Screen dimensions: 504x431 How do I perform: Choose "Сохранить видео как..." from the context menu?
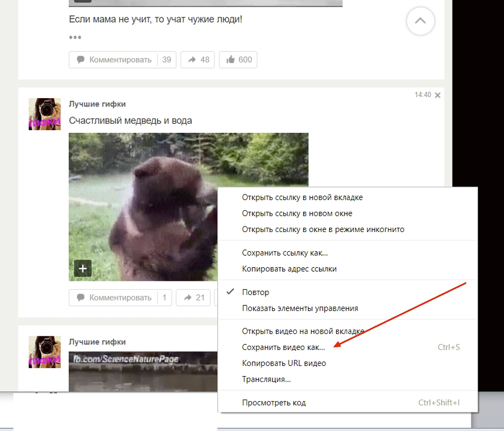[x=283, y=347]
